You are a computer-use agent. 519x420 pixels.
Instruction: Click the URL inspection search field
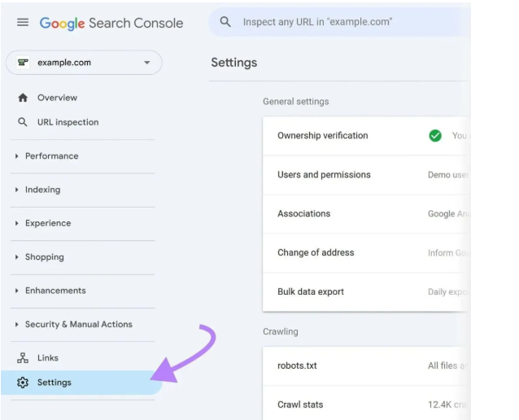(342, 22)
